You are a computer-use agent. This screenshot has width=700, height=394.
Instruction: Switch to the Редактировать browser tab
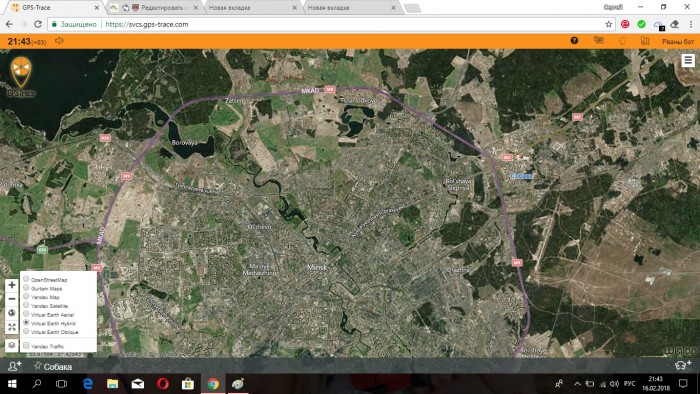point(155,8)
